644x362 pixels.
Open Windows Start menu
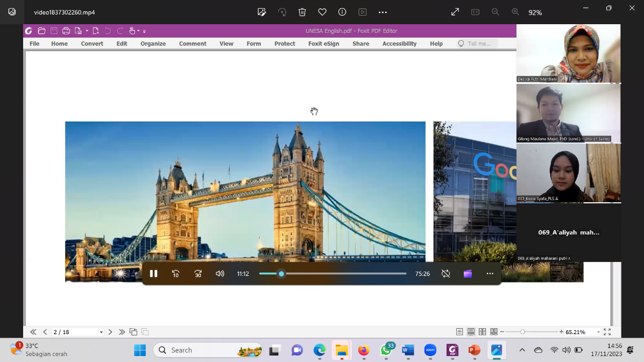[140, 350]
